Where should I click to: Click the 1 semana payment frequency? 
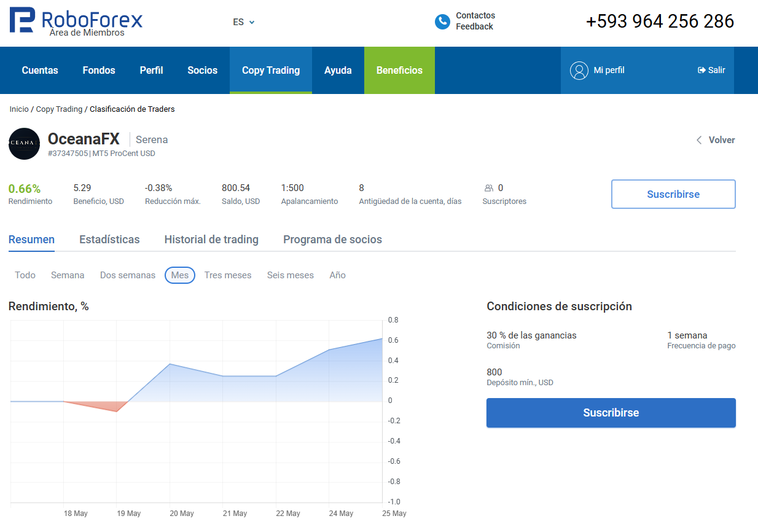[687, 335]
